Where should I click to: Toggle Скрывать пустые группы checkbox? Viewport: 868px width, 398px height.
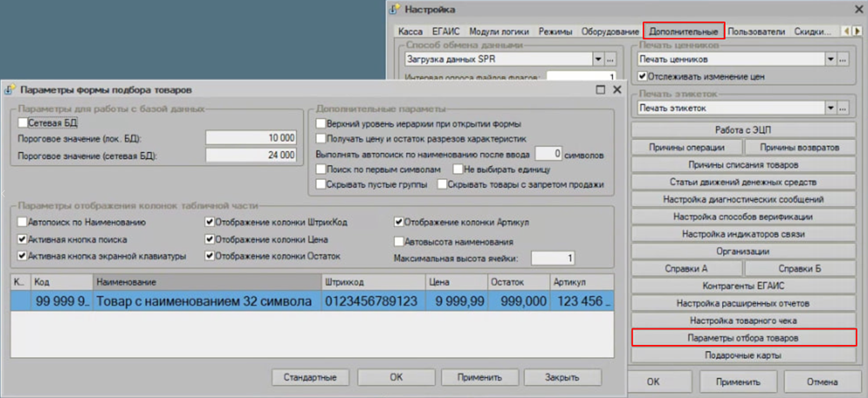click(x=320, y=184)
